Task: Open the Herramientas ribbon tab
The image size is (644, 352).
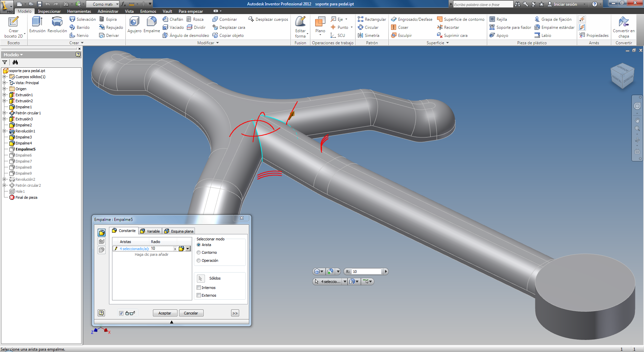Action: [x=79, y=11]
